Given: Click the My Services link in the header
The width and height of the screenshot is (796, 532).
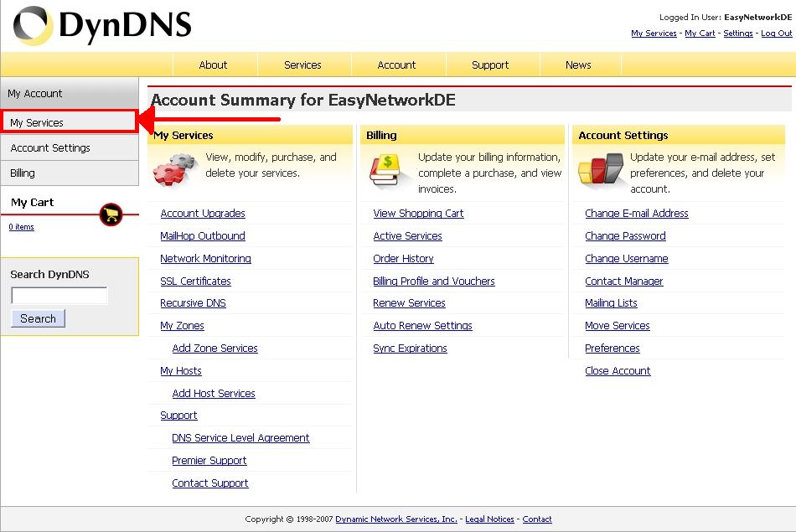Looking at the screenshot, I should point(654,33).
